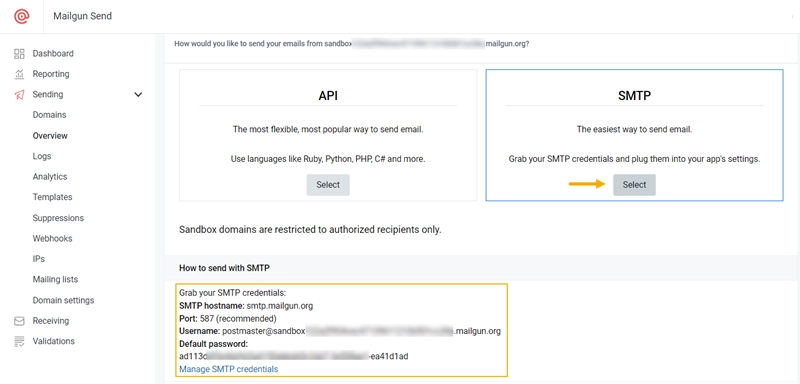This screenshot has height=384, width=800.
Task: Open Reporting from sidebar
Action: (51, 74)
